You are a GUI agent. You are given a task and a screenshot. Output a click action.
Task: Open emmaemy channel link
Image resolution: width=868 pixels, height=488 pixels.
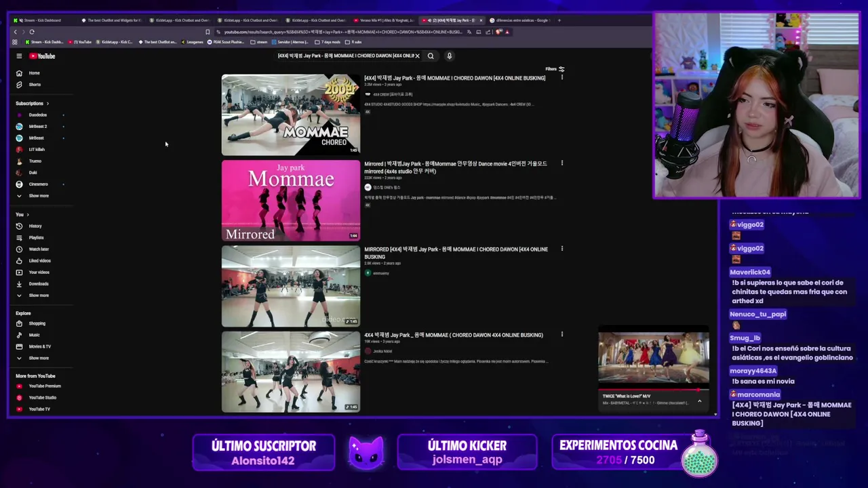click(x=377, y=273)
